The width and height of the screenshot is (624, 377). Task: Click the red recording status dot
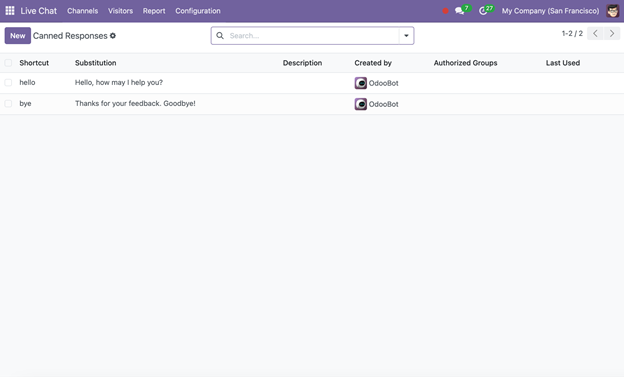445,11
